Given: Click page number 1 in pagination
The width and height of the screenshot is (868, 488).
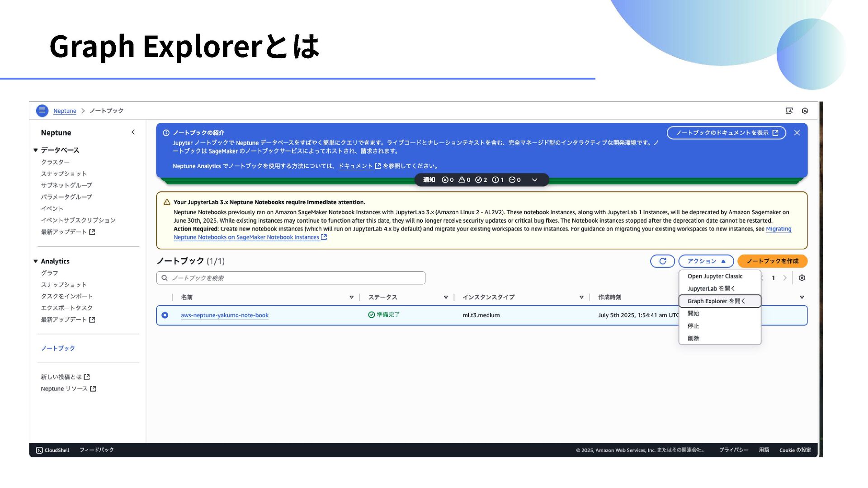Looking at the screenshot, I should pos(773,278).
